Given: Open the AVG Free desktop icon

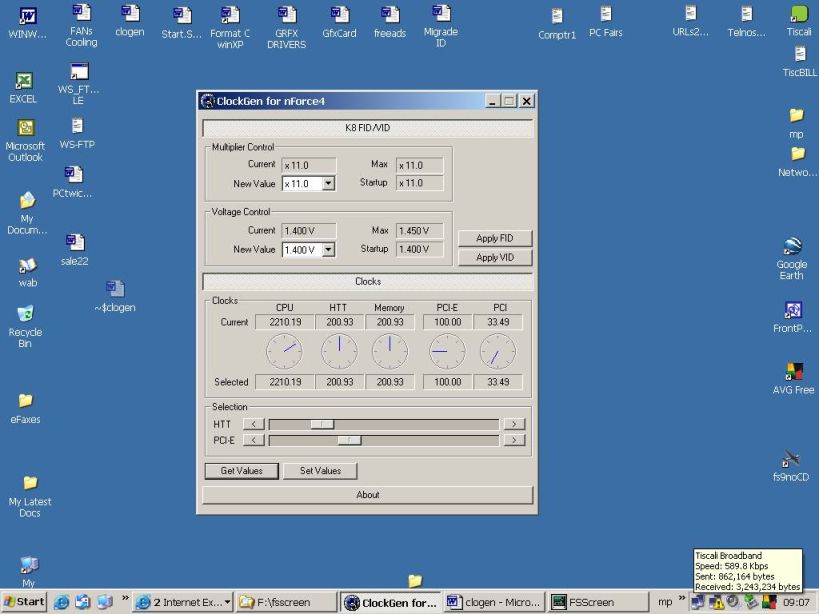Looking at the screenshot, I should [794, 372].
